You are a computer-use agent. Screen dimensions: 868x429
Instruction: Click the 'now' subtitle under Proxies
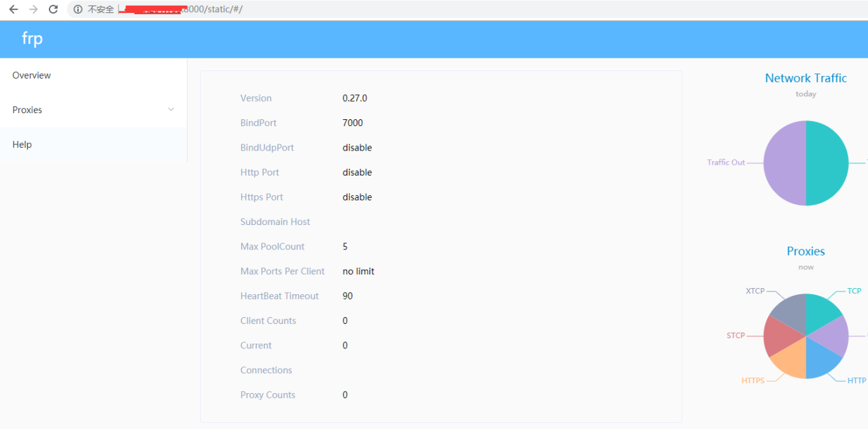[806, 267]
